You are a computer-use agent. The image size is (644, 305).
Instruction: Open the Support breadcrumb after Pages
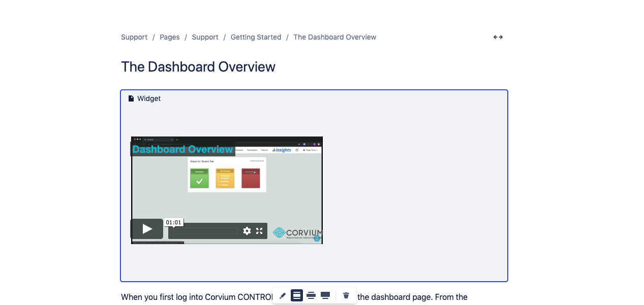click(x=205, y=37)
